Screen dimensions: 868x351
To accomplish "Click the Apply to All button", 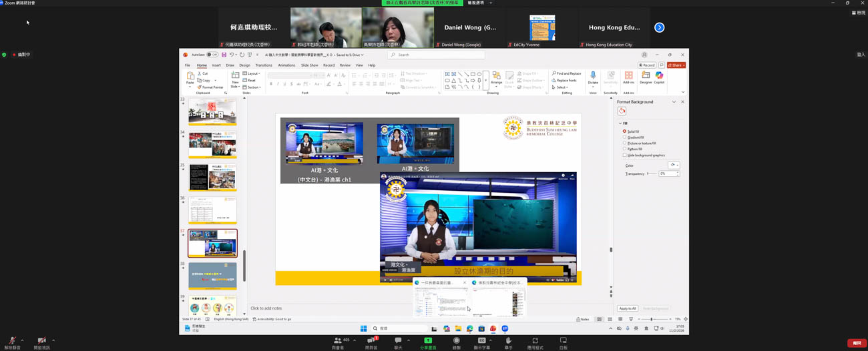I will tap(627, 308).
